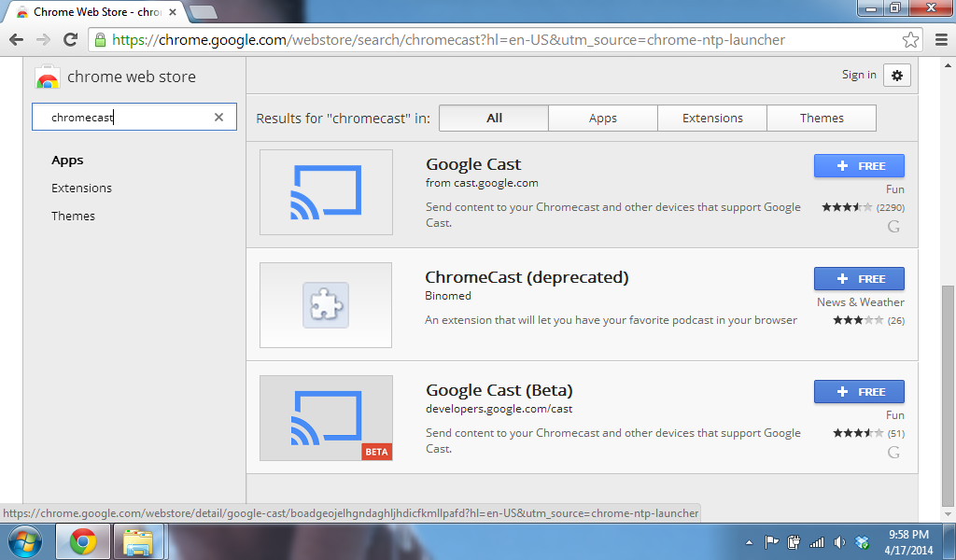Choose Extensions in the left sidebar
The width and height of the screenshot is (956, 560).
[82, 189]
